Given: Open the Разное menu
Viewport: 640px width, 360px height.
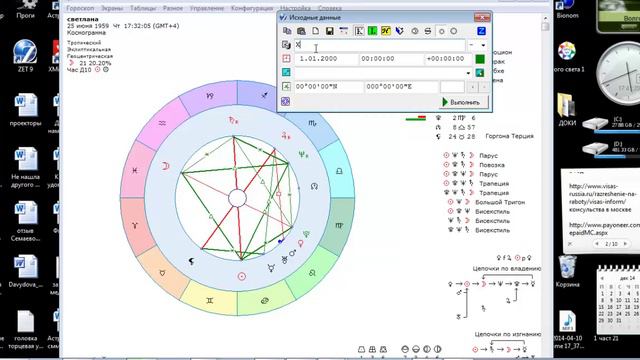Looking at the screenshot, I should pos(172,8).
